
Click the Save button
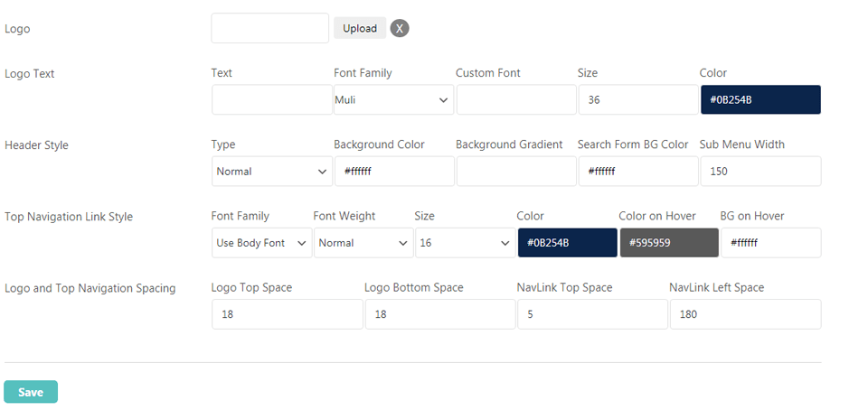[x=31, y=392]
